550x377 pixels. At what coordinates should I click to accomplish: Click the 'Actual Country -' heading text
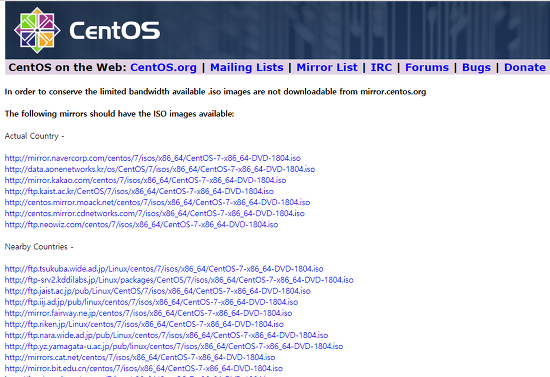coord(34,136)
